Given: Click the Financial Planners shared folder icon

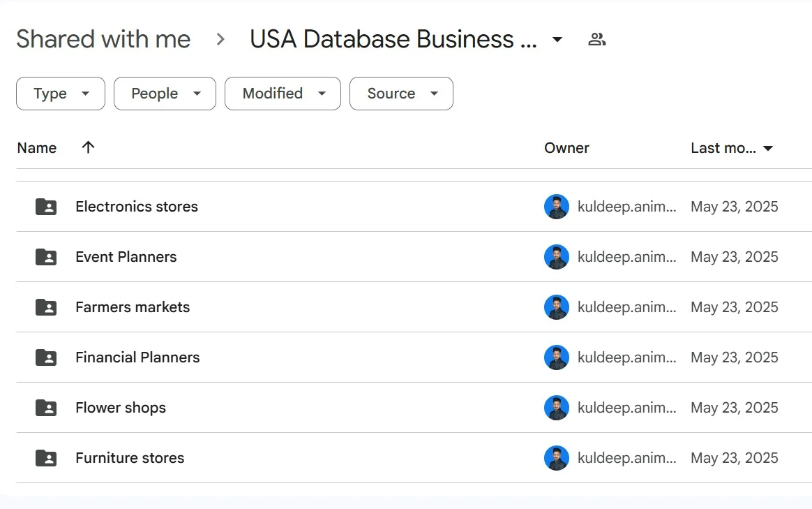Looking at the screenshot, I should (46, 357).
